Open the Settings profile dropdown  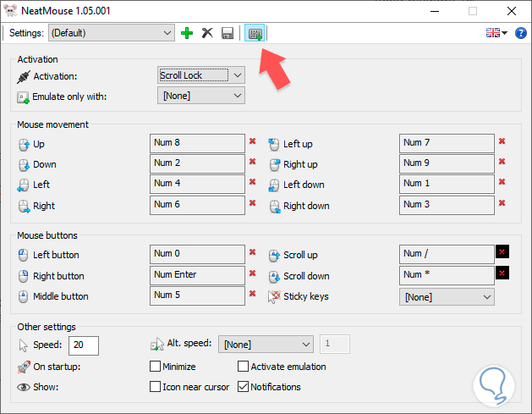tap(112, 33)
